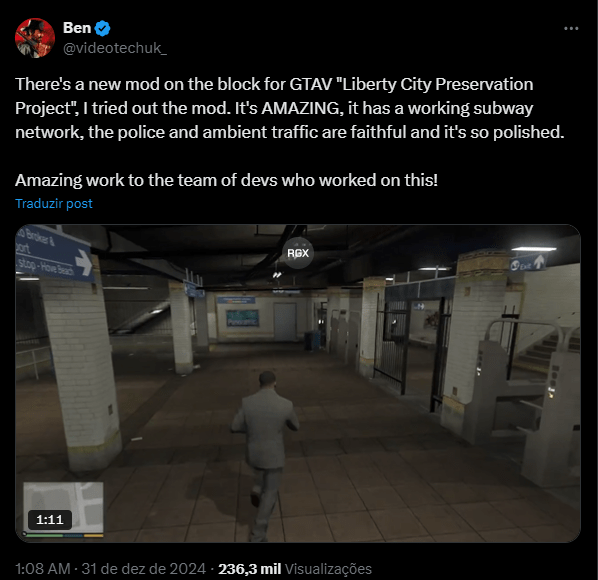598x580 pixels.
Task: Open Ben's profile avatar picture
Action: (35, 38)
